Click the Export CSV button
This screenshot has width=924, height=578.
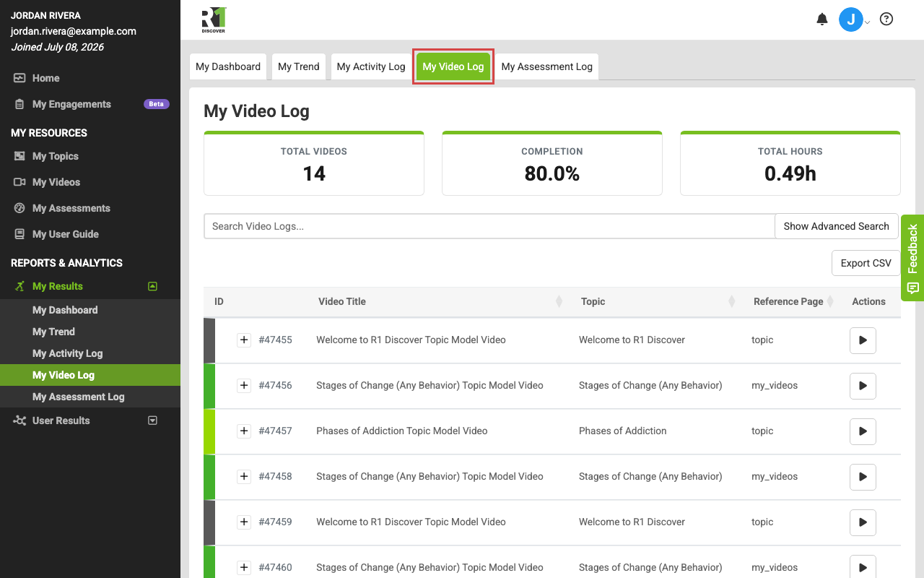(866, 263)
